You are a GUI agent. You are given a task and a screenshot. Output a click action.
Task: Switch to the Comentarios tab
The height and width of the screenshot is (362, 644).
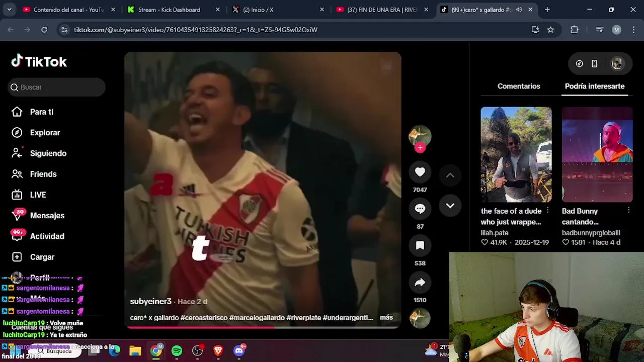click(519, 86)
